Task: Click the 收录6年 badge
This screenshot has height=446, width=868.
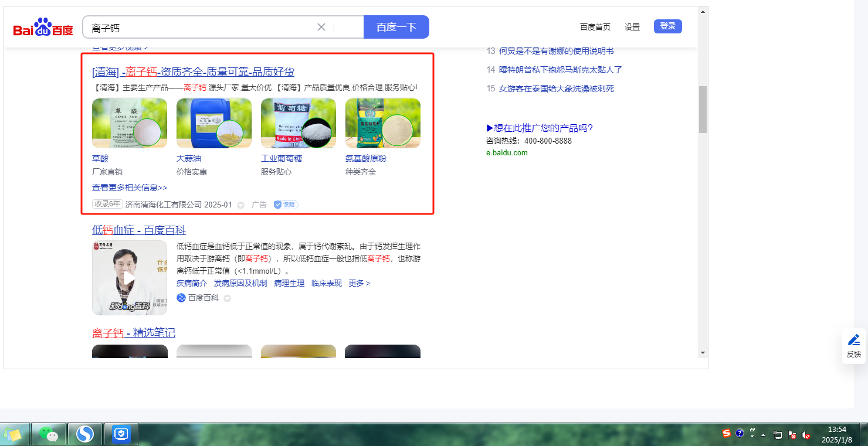Action: click(107, 204)
